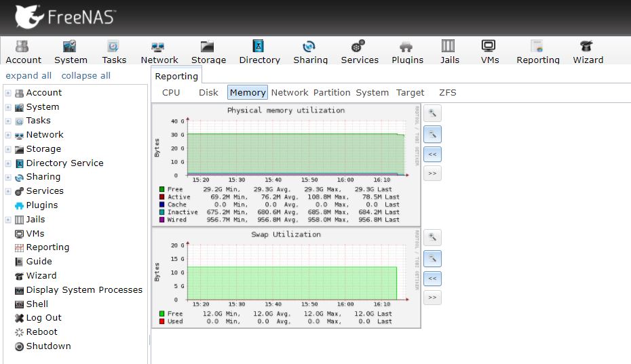
Task: Open VMs from the top toolbar
Action: pos(489,52)
